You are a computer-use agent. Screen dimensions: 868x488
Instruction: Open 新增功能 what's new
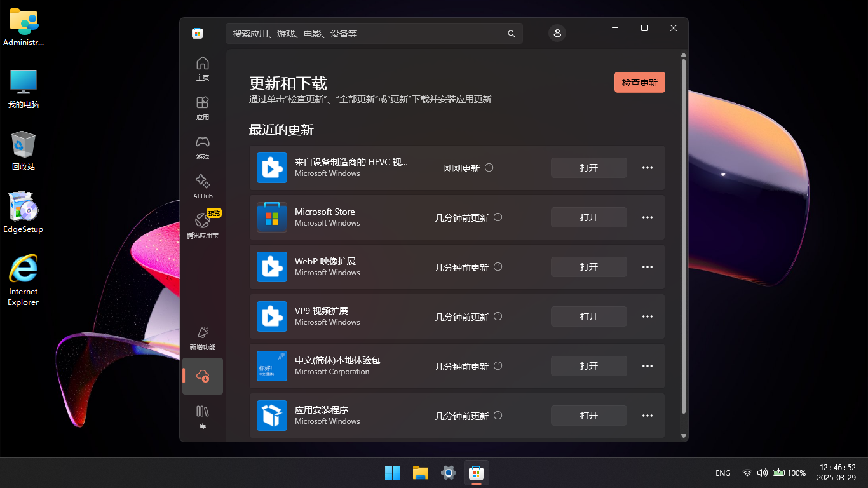[x=203, y=338]
